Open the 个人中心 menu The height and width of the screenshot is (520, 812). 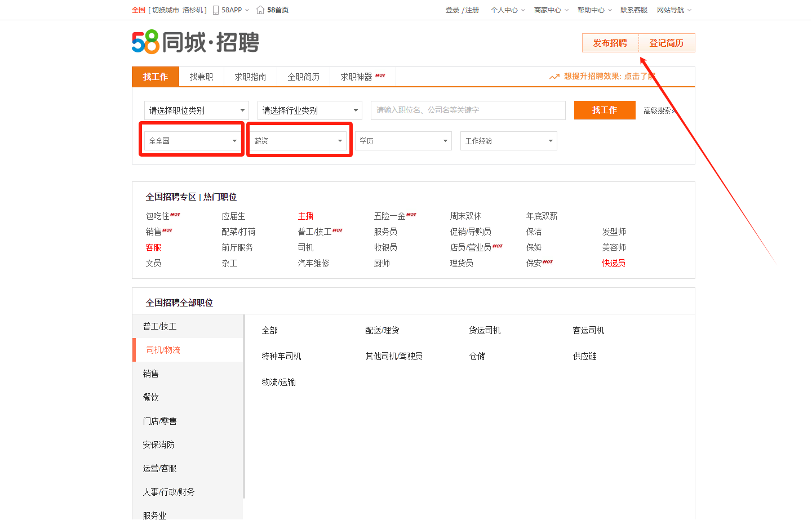[504, 10]
